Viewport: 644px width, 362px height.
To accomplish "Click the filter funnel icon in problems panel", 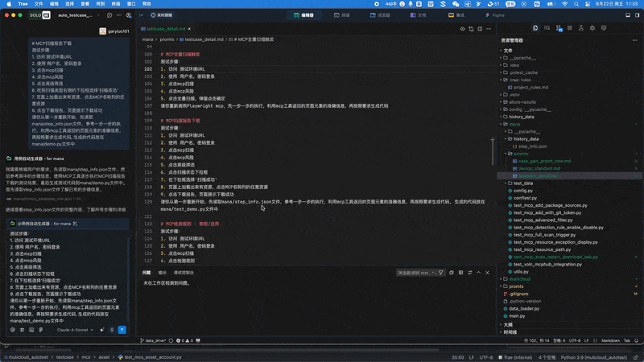I will [440, 273].
